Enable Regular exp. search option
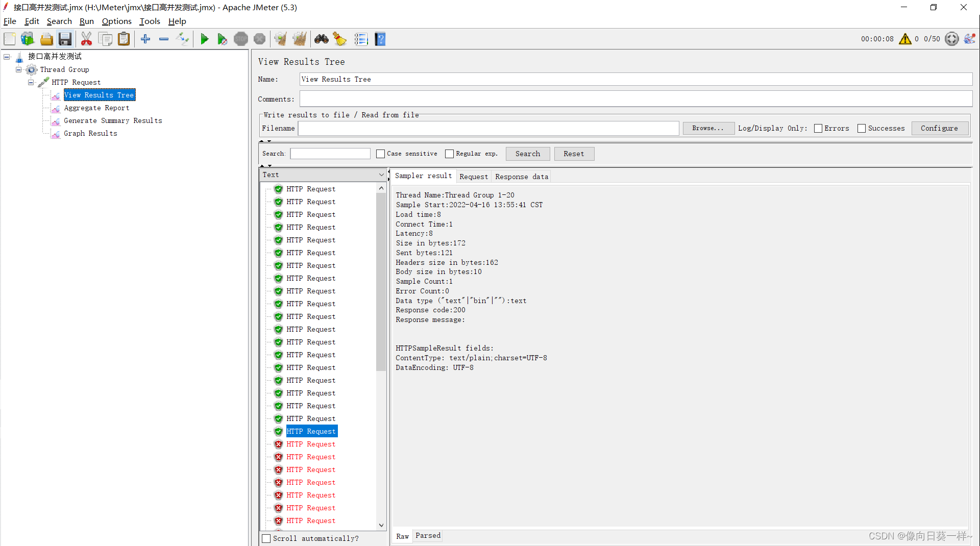The height and width of the screenshot is (546, 980). [449, 154]
